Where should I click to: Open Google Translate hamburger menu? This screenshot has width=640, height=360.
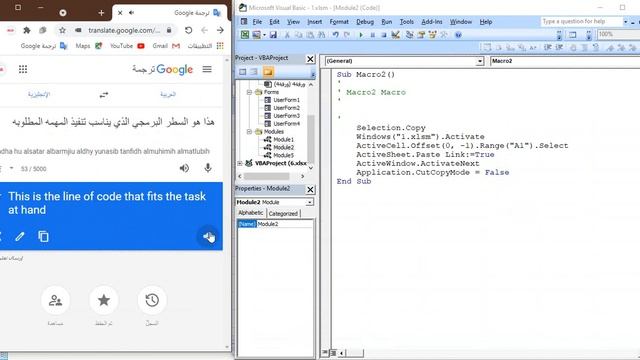[207, 69]
